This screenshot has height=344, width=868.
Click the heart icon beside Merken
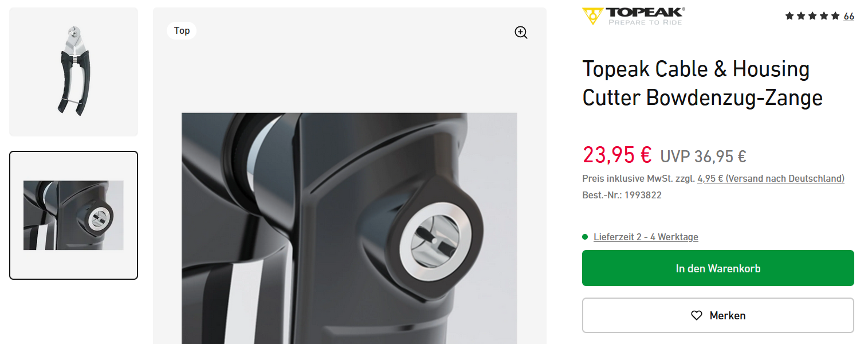coord(696,315)
